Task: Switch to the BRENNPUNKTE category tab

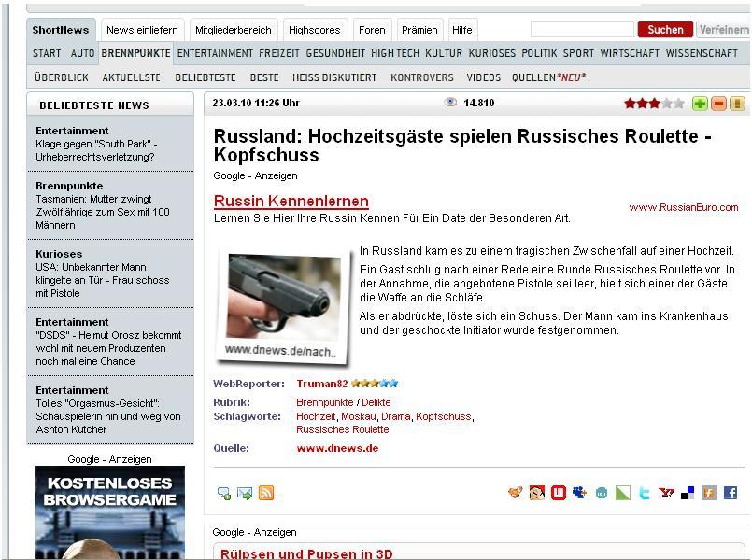Action: coord(136,54)
